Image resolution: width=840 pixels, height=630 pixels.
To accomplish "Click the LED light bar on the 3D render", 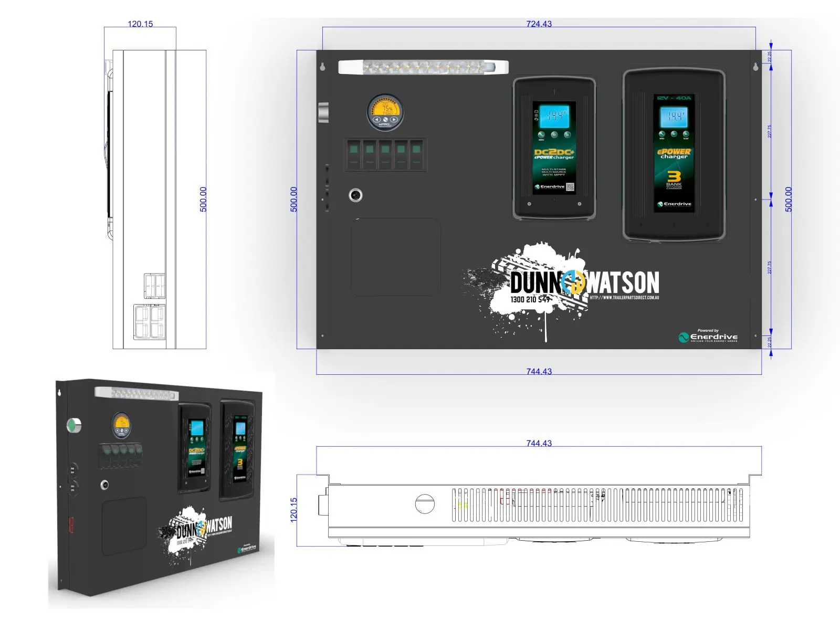I will tap(136, 393).
